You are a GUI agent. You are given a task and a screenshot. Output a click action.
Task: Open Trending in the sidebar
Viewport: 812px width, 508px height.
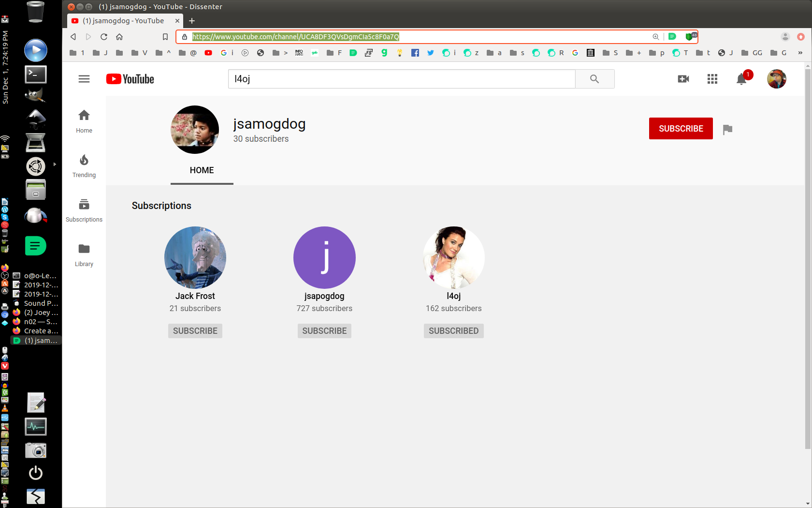click(x=84, y=166)
